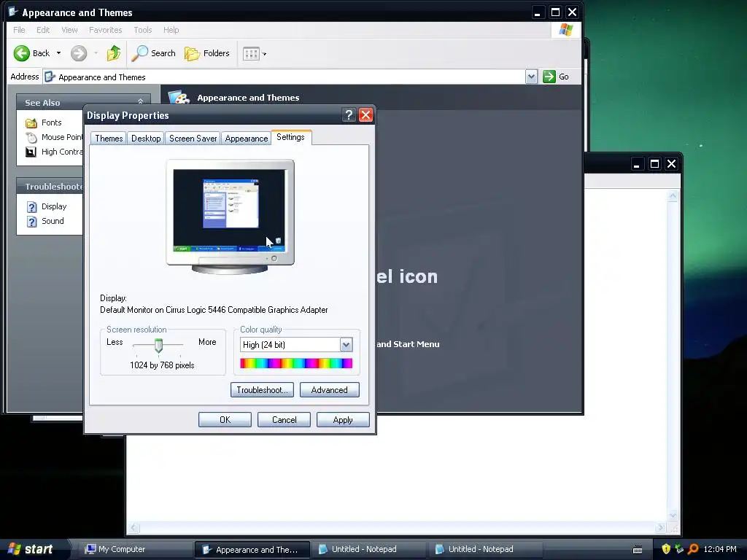Screen dimensions: 747x560
Task: Click the 12:04 PM clock
Action: coord(720,549)
